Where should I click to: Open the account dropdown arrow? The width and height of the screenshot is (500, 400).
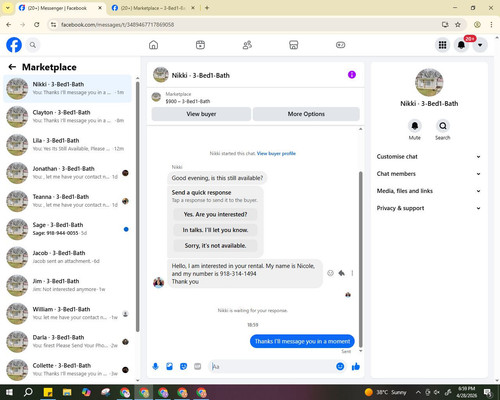click(x=480, y=45)
